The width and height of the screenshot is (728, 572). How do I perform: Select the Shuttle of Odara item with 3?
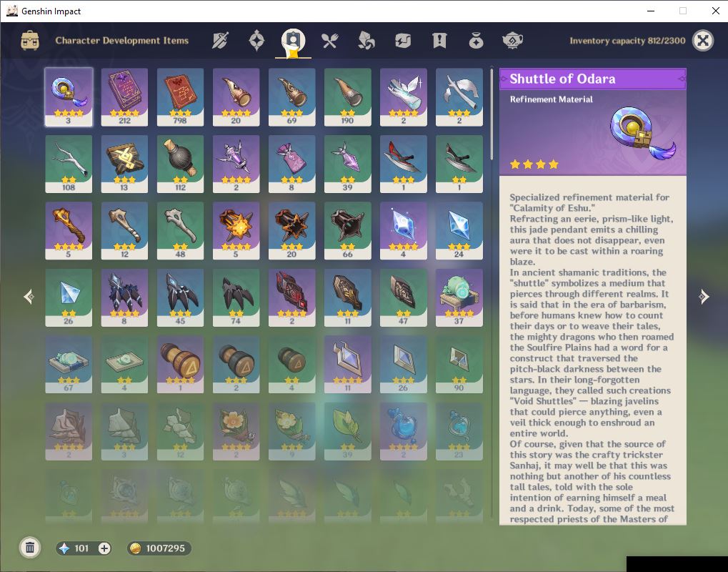(69, 97)
